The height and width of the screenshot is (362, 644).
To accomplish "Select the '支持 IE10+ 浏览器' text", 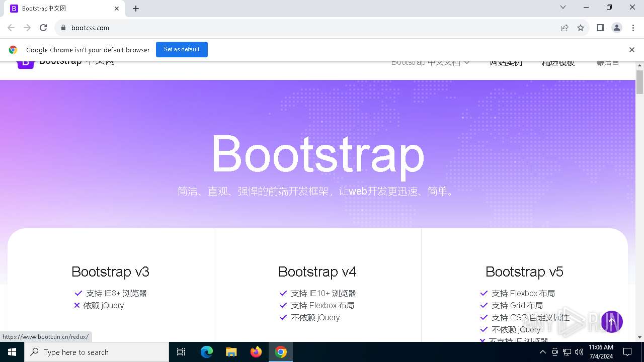I will click(323, 293).
